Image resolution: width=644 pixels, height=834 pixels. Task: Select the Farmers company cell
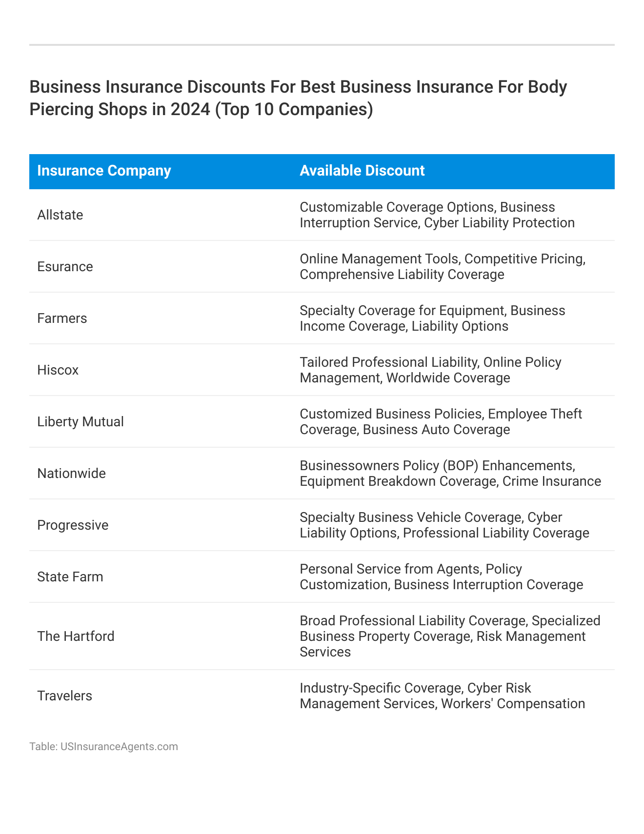[62, 318]
